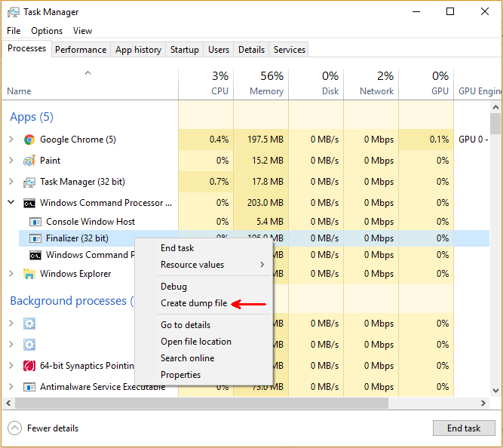Click the vertical scrollbar up arrow
503x448 pixels.
pos(495,107)
